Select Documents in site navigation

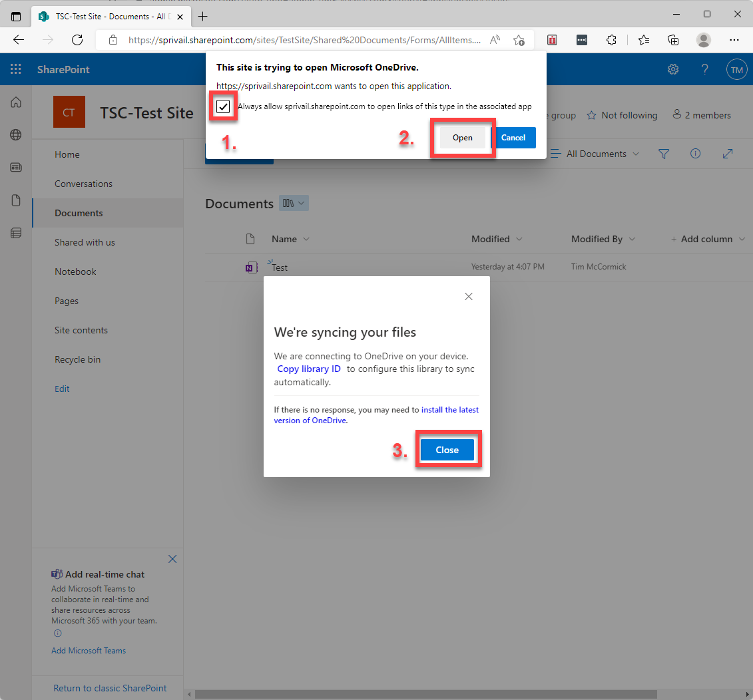coord(79,213)
